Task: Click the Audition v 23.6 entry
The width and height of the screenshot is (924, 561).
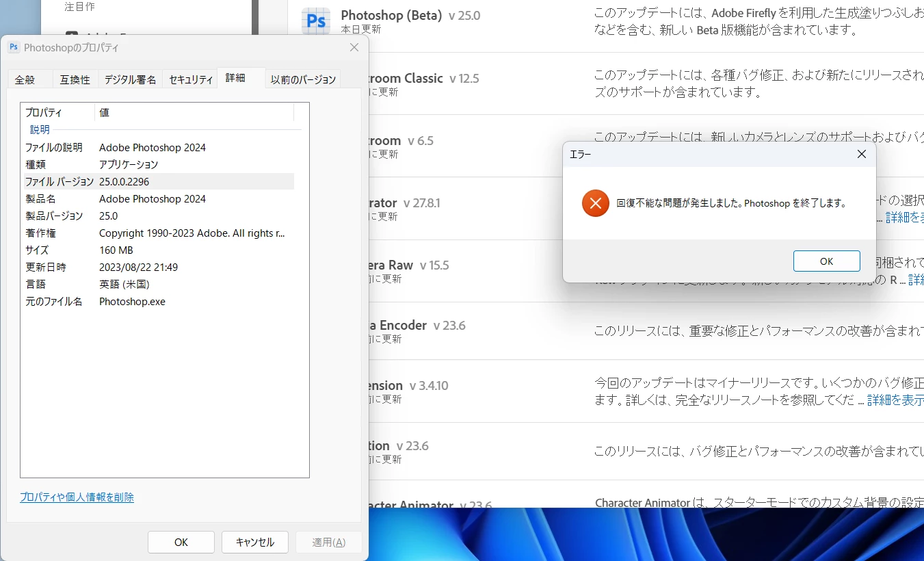Action: coord(399,445)
